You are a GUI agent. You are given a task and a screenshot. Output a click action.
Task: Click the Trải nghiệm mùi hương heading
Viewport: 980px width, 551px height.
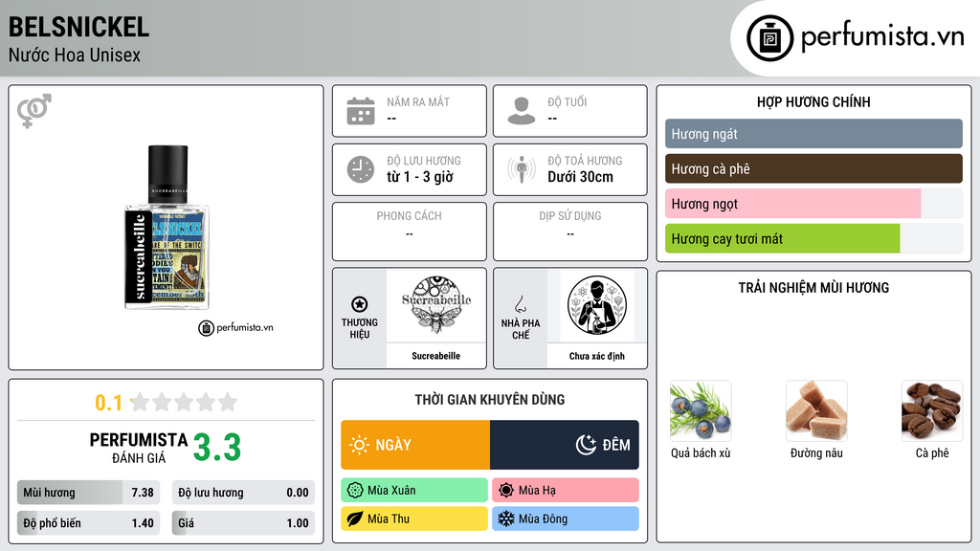pos(813,288)
